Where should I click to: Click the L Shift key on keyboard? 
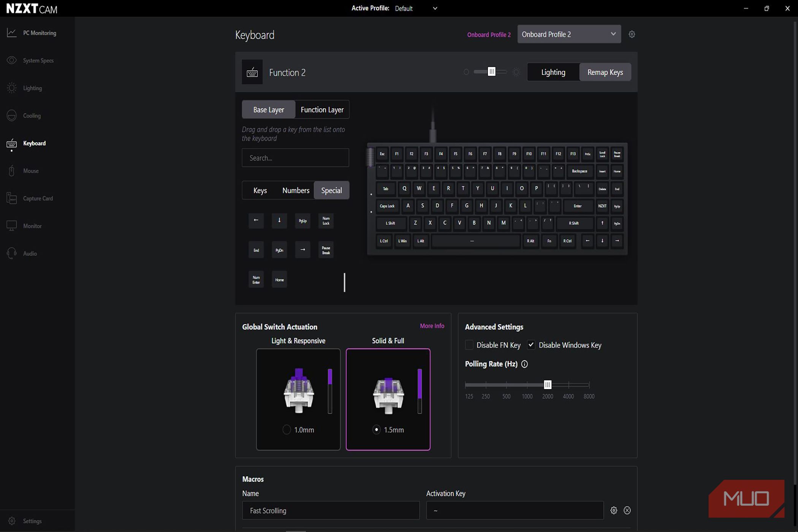(x=391, y=223)
